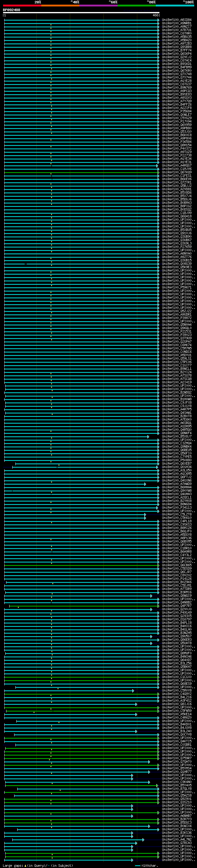Select hit label UniRef100_B1H0W8

point(177,399)
